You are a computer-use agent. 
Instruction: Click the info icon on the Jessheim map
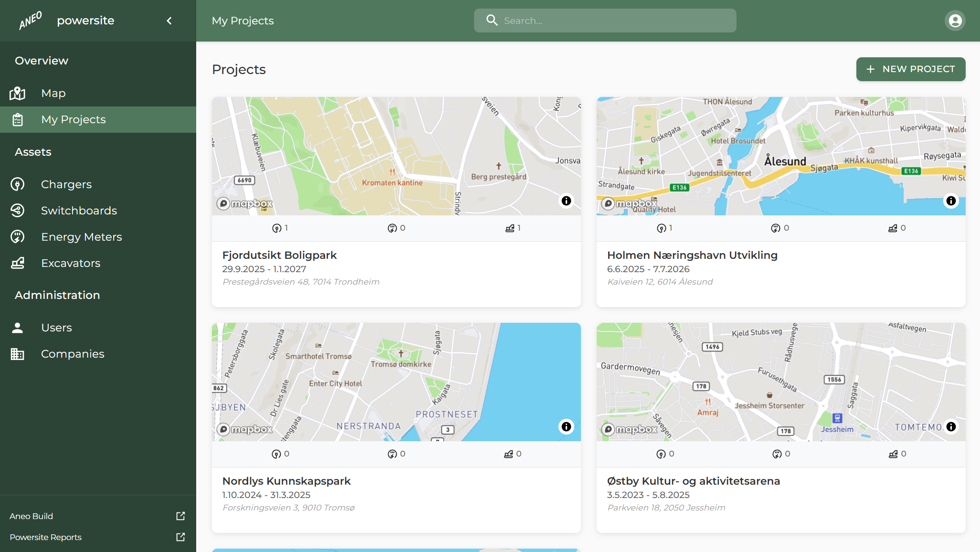coord(951,427)
